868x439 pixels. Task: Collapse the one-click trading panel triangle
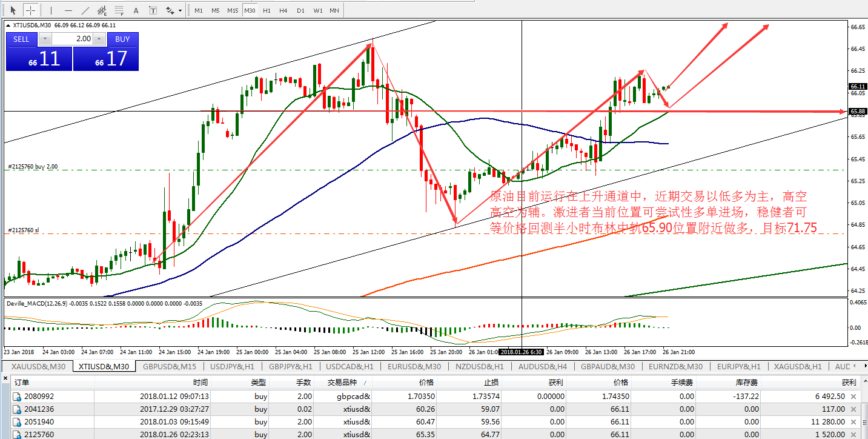8,25
